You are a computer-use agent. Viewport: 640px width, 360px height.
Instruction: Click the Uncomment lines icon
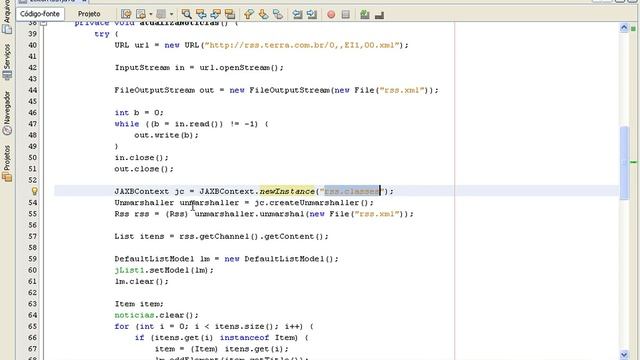[x=379, y=14]
